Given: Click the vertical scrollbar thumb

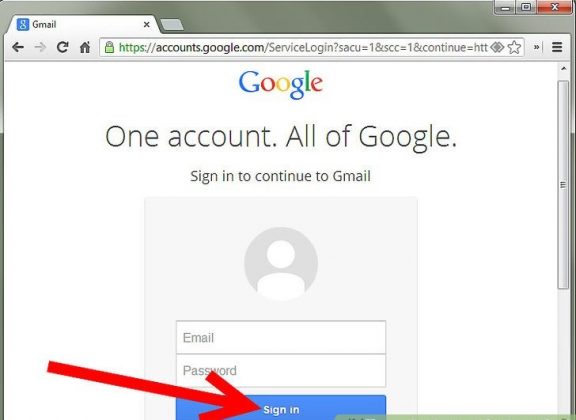Looking at the screenshot, I should point(563,184).
